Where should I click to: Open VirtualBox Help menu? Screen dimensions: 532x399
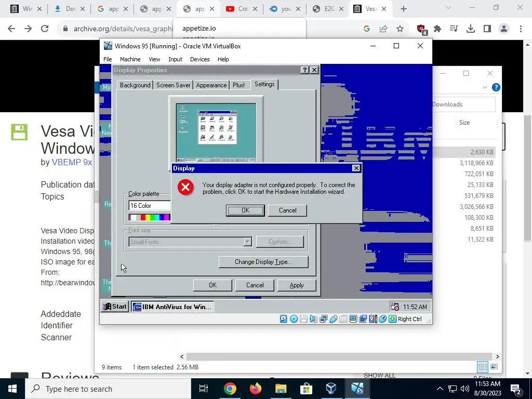coord(223,59)
